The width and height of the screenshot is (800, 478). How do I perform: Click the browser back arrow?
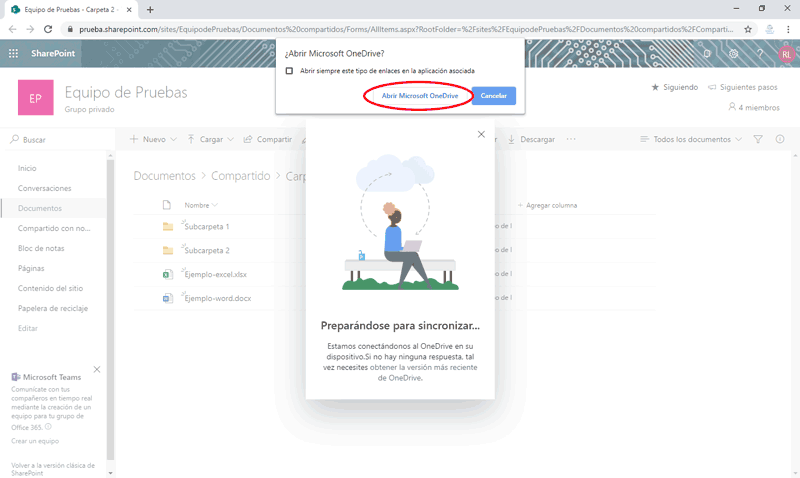tap(13, 29)
